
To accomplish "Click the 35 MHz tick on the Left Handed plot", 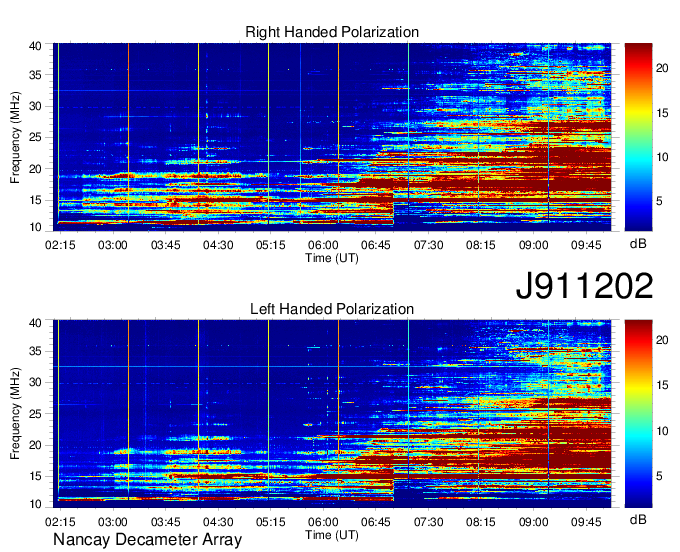I will pos(35,351).
